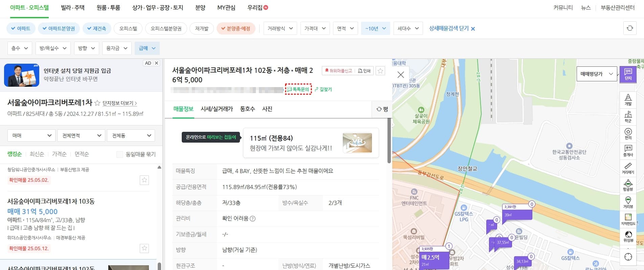Open the 거래방식 dropdown

click(x=280, y=28)
